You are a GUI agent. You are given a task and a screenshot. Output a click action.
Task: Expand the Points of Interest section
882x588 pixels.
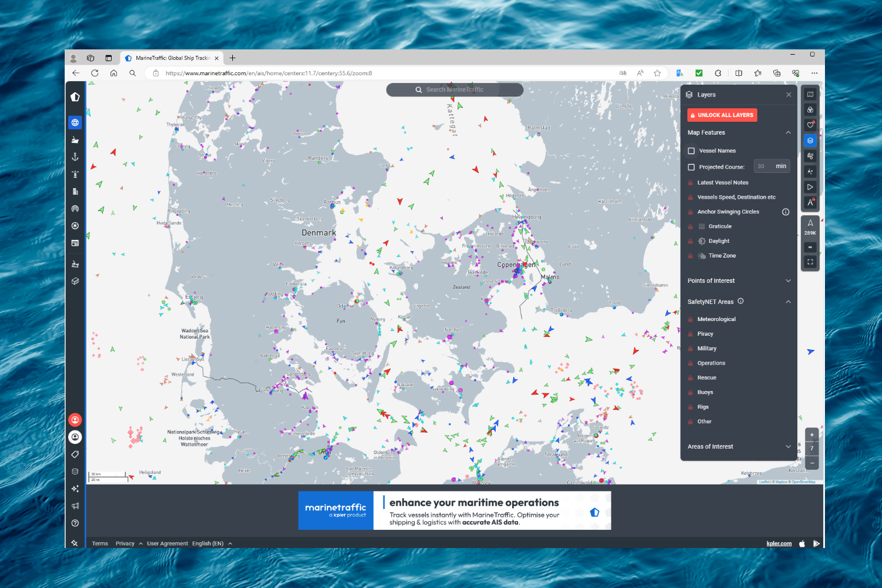coord(788,280)
